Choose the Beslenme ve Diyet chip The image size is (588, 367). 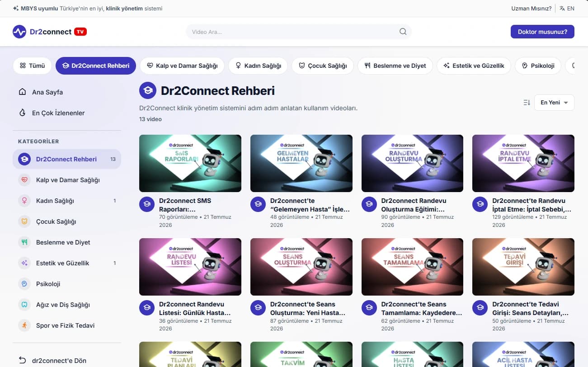[395, 66]
